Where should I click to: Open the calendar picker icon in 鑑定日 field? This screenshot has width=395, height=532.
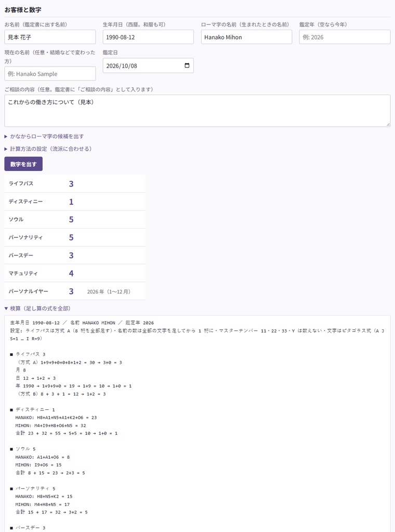tap(187, 65)
